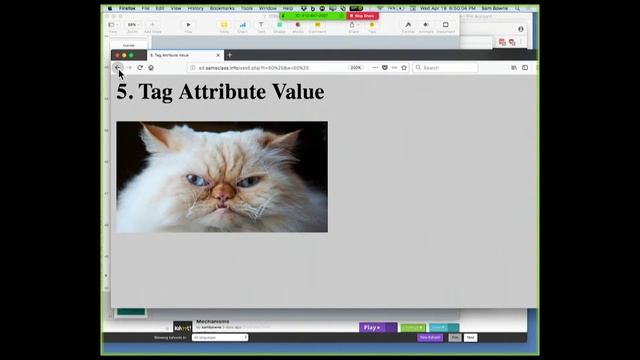Click Keynote Share toolbar icon
The width and height of the screenshot is (640, 360).
353,27
